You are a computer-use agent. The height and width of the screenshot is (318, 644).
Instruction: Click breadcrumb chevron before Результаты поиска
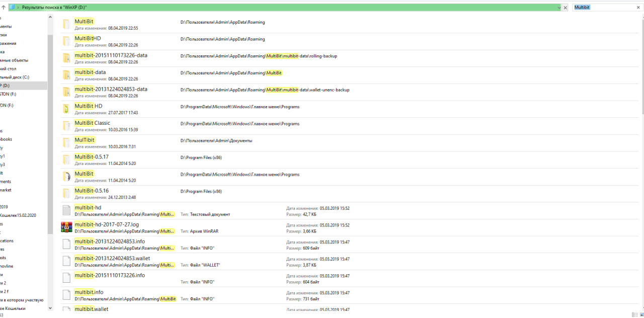click(x=19, y=8)
